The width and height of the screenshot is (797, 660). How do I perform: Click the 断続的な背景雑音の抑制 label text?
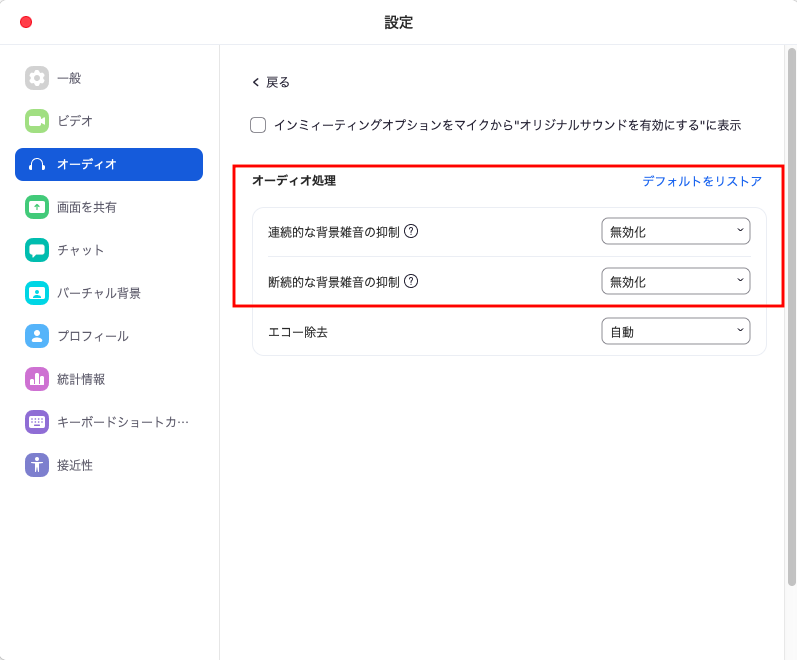pos(334,282)
